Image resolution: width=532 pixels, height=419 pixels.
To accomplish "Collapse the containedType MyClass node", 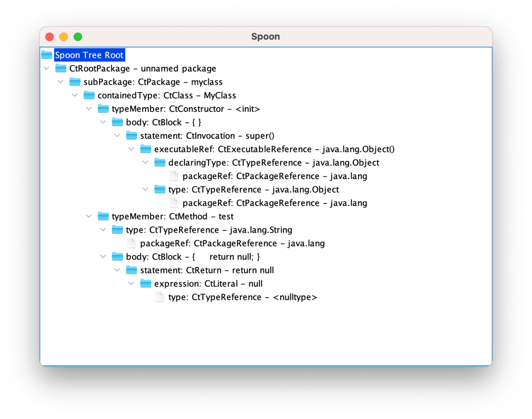I will (75, 95).
